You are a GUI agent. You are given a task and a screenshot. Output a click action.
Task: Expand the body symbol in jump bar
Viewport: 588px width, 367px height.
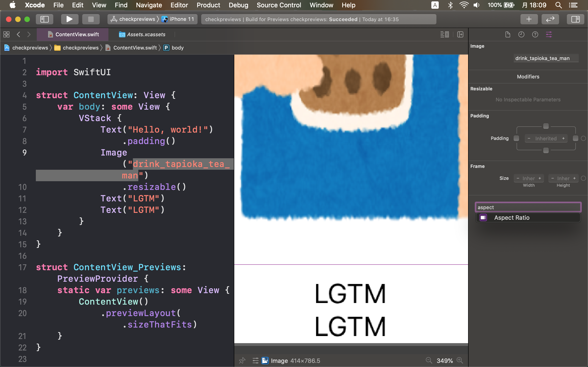(x=177, y=48)
